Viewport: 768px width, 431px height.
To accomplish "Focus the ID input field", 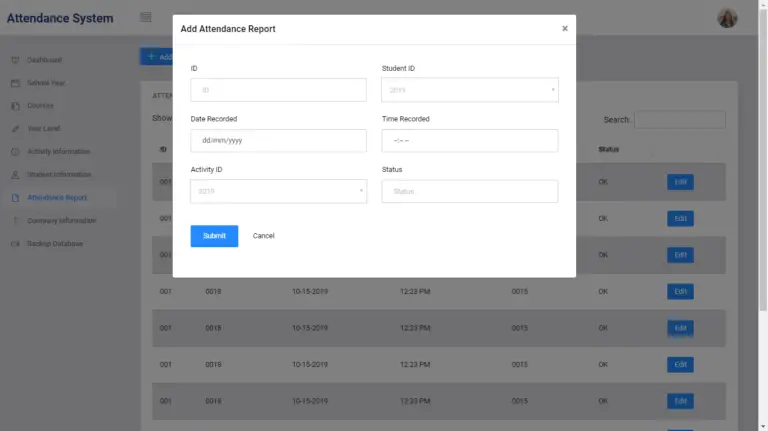I will pos(278,90).
